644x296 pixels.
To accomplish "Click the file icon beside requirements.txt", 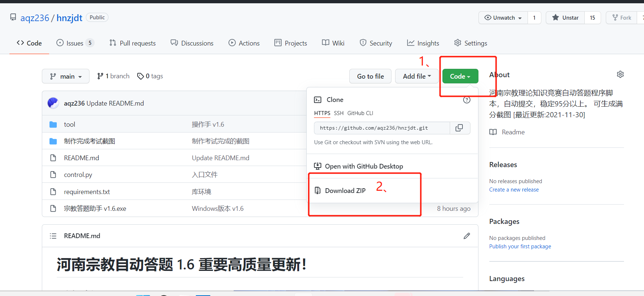I will point(53,192).
